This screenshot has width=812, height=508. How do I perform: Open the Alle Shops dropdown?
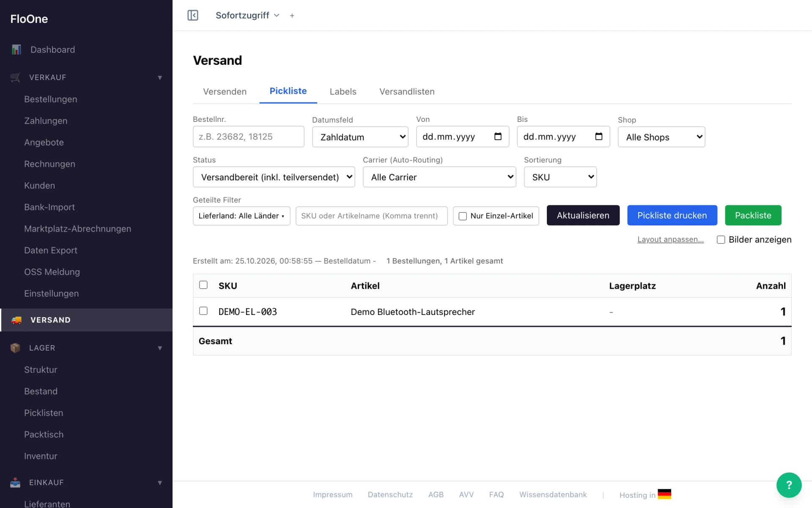[x=661, y=137]
